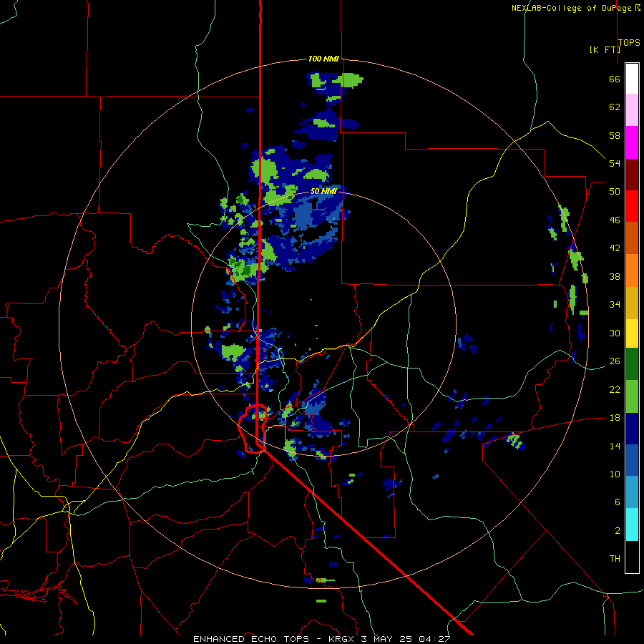Click the light orange legend swatch
The image size is (644, 644).
click(x=632, y=270)
